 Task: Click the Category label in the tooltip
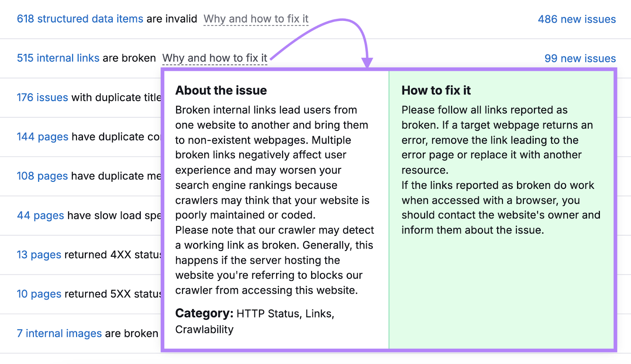click(204, 314)
